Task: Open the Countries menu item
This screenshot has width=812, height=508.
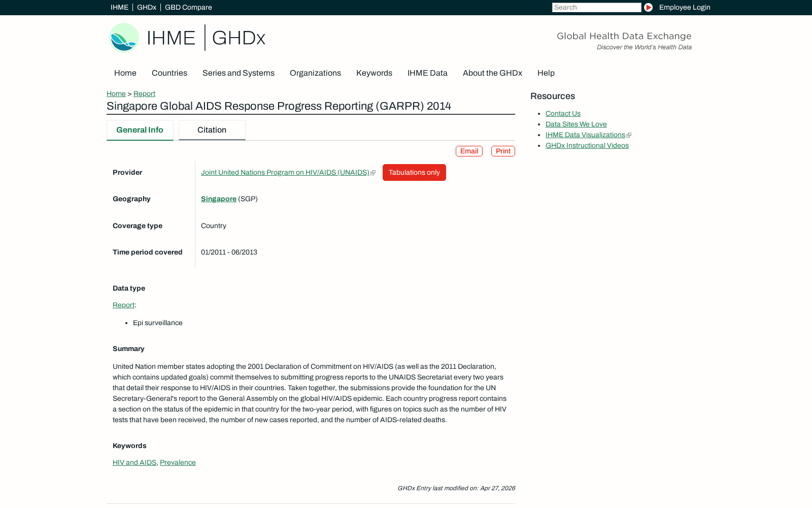Action: pyautogui.click(x=170, y=73)
